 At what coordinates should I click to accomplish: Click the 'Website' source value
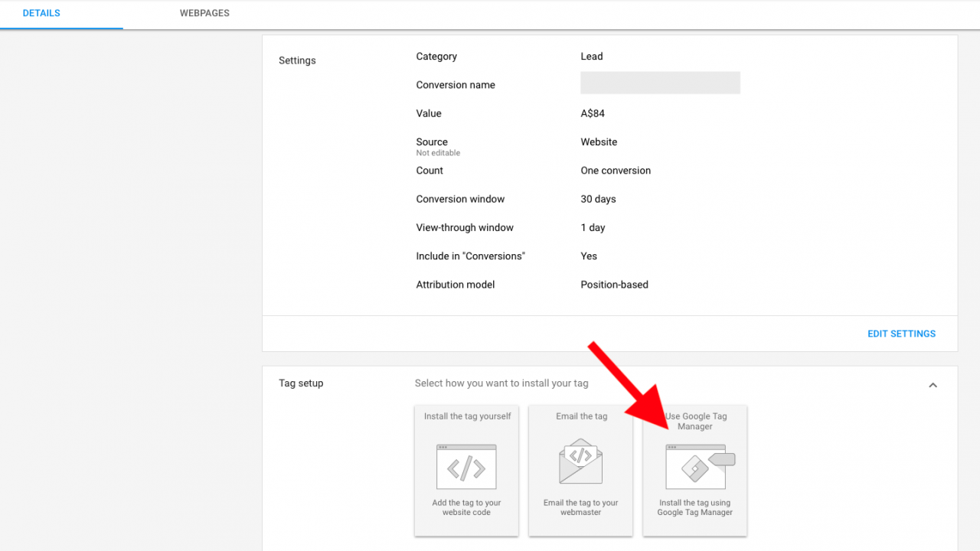click(x=599, y=142)
